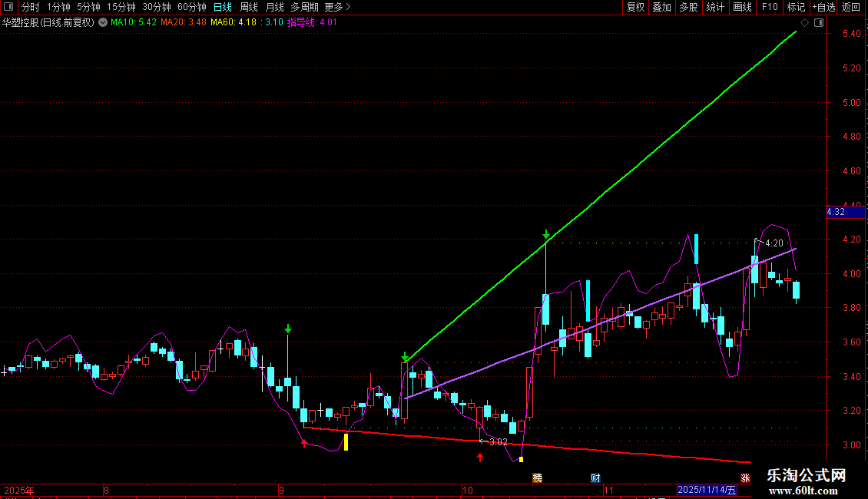Click the diamond icon at top right
The image size is (868, 499).
[804, 22]
